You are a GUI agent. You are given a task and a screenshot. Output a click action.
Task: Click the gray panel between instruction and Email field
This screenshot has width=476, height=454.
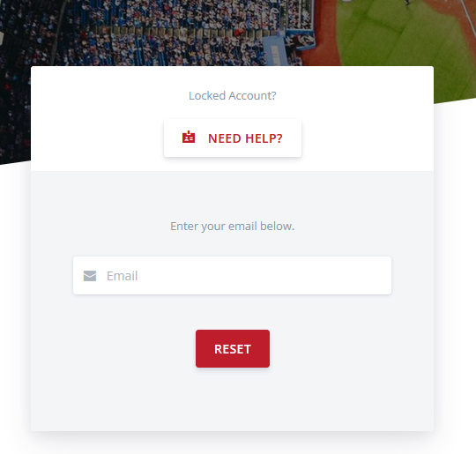[233, 245]
